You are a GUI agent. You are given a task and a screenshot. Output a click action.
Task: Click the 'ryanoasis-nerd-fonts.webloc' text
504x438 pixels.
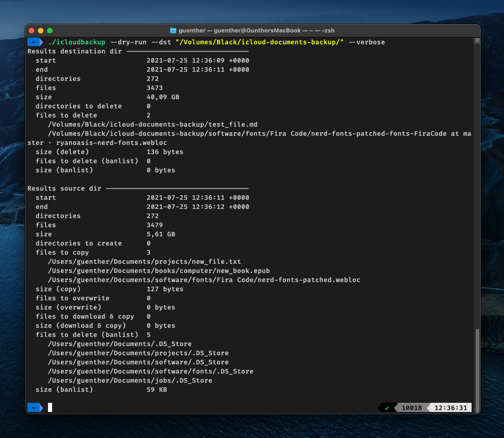111,143
